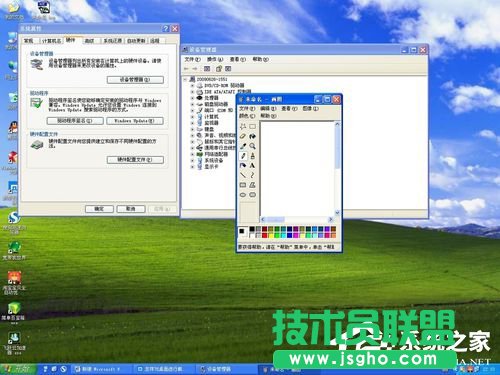Select the Pick Color eyedropper tool
This screenshot has width=500, height=375.
243,146
